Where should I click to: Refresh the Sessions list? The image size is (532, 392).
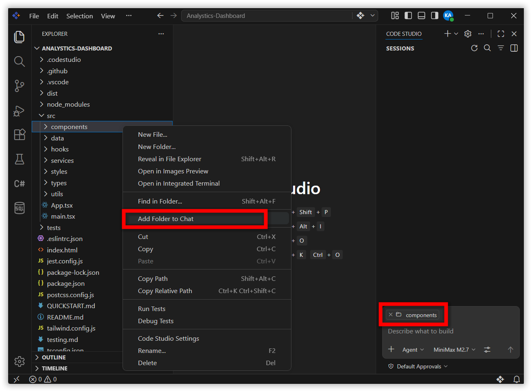pos(474,48)
